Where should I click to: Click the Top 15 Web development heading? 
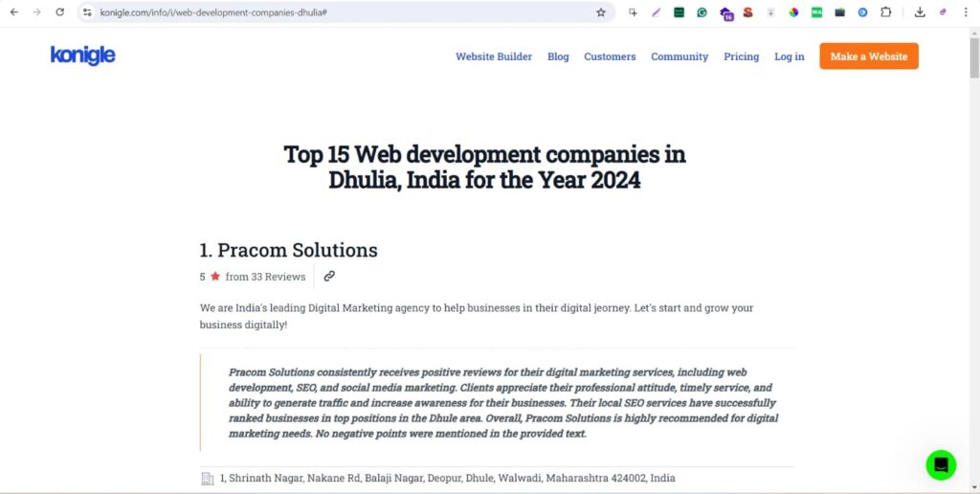pyautogui.click(x=484, y=167)
